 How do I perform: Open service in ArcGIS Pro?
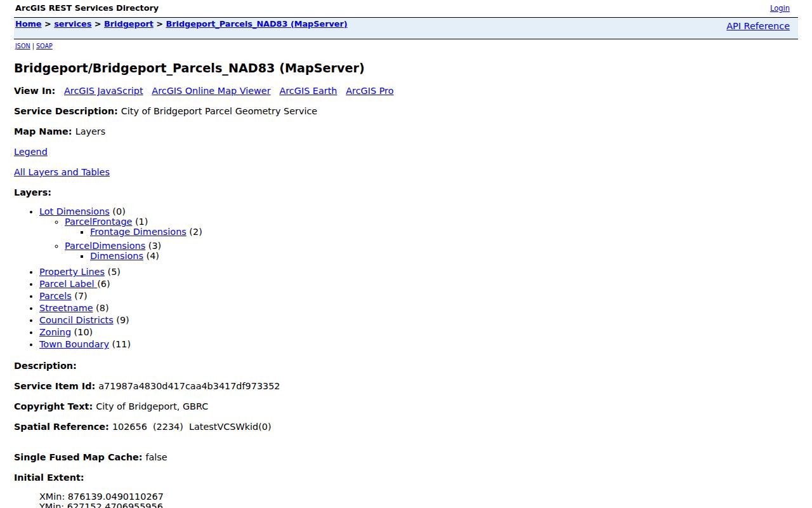369,91
